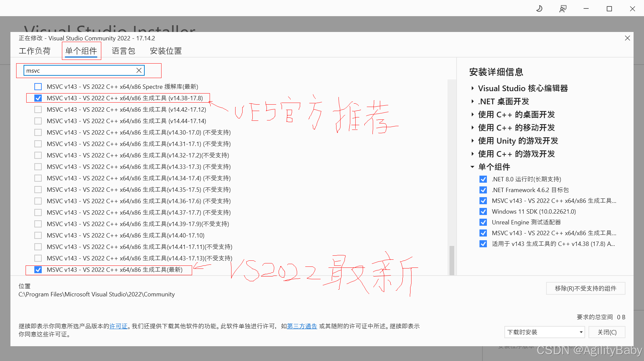Uncheck Windows 11 SDK (10.0.22621.0)

coord(483,212)
